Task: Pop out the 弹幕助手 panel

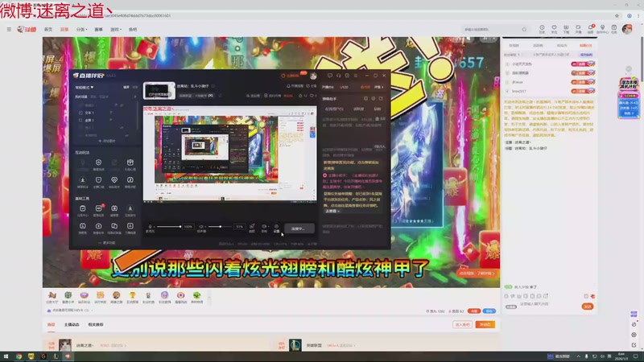Action: click(381, 98)
